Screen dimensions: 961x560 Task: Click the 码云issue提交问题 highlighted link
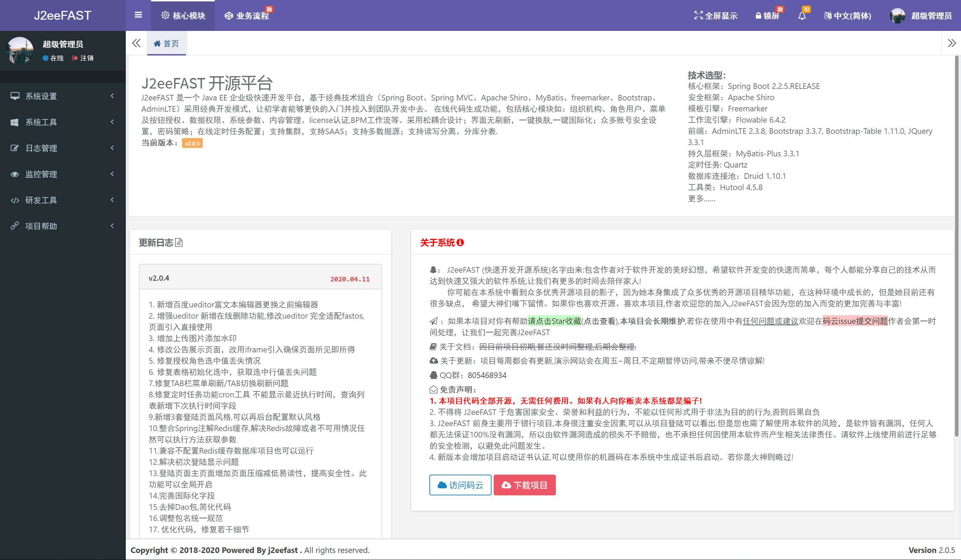(x=855, y=321)
